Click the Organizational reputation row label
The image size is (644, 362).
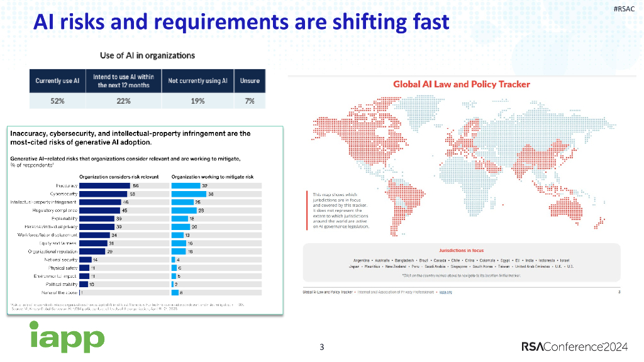[53, 251]
